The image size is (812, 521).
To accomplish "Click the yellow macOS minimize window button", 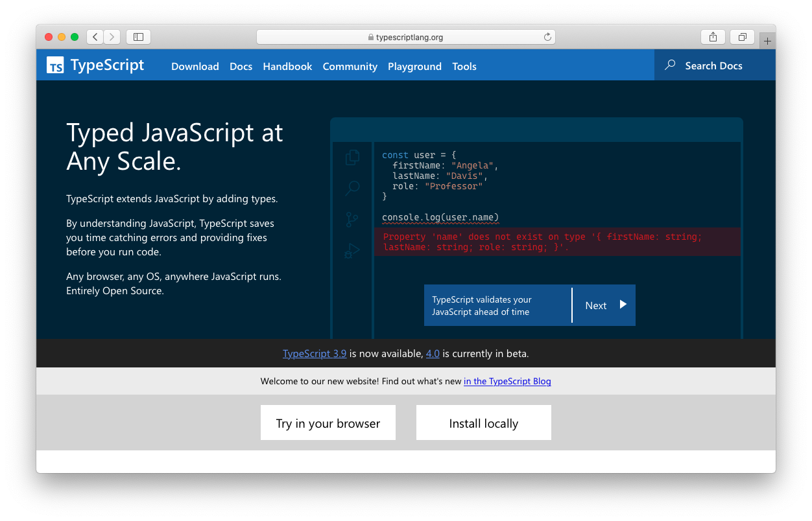I will (62, 37).
